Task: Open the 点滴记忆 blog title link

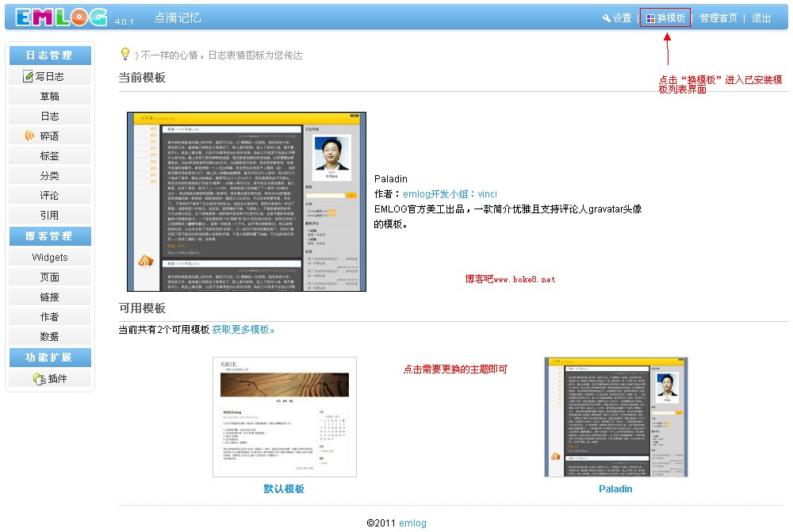Action: click(178, 17)
